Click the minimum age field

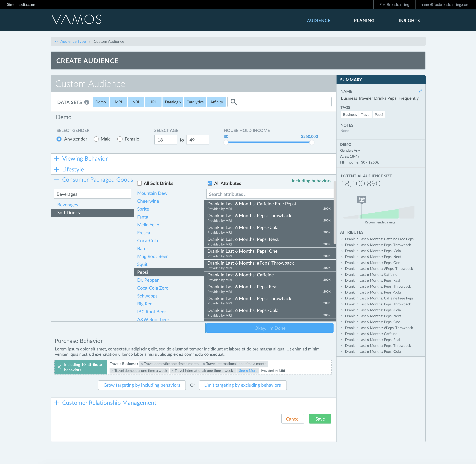166,140
